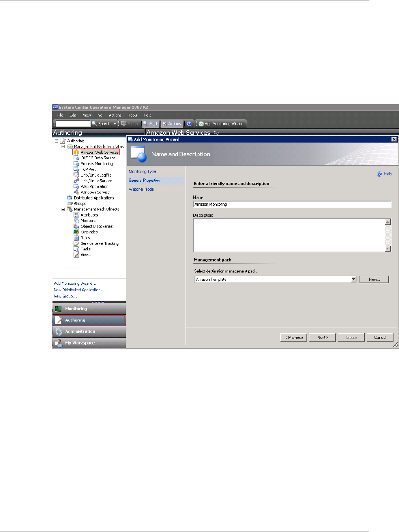399x532 pixels.
Task: Collapse the Management Pack Templates node
Action: [63, 147]
